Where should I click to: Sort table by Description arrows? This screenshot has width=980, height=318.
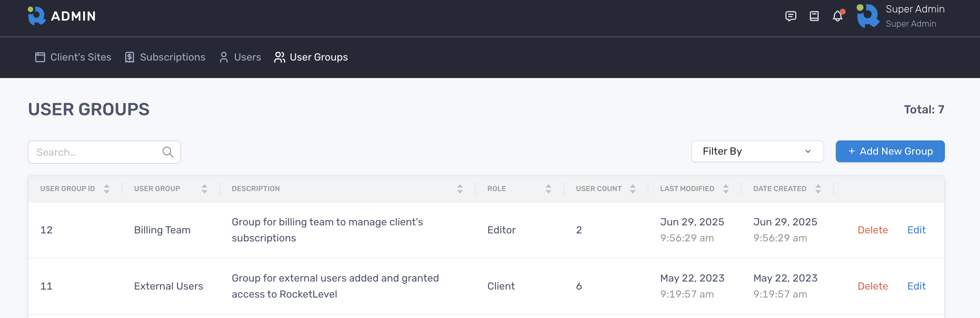(460, 189)
